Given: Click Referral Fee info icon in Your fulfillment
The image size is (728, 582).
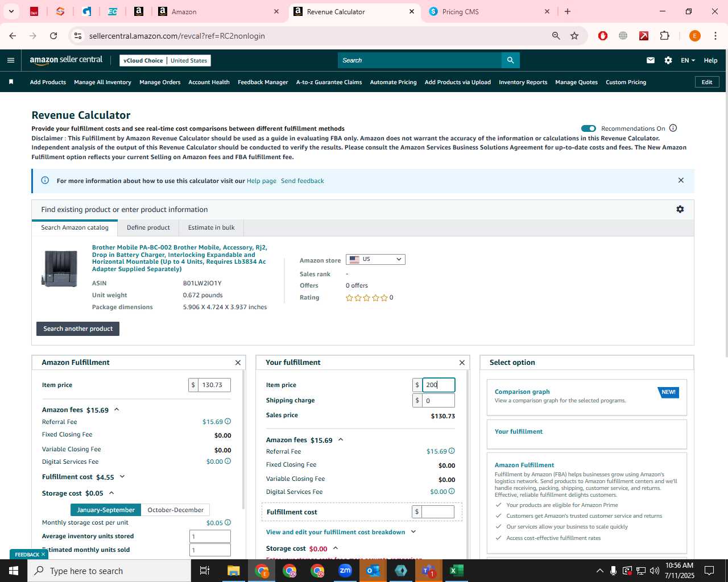Looking at the screenshot, I should coord(452,451).
